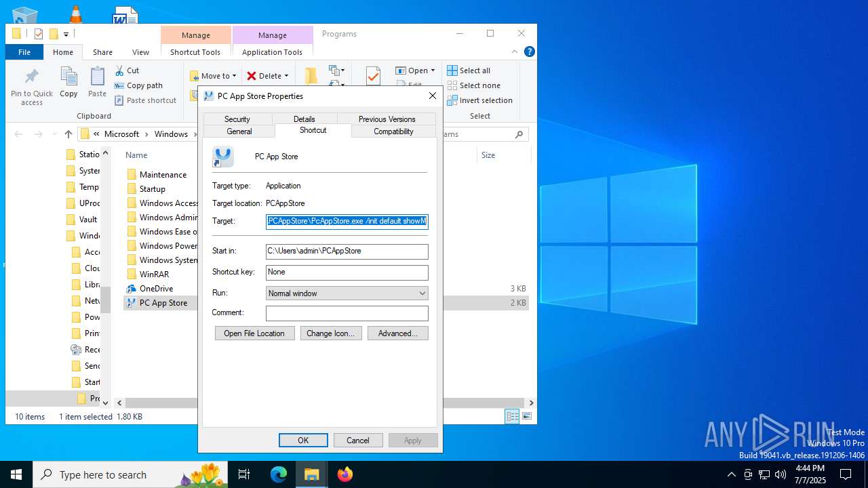This screenshot has width=868, height=488.
Task: Open the Application Tools tab
Action: click(x=272, y=52)
